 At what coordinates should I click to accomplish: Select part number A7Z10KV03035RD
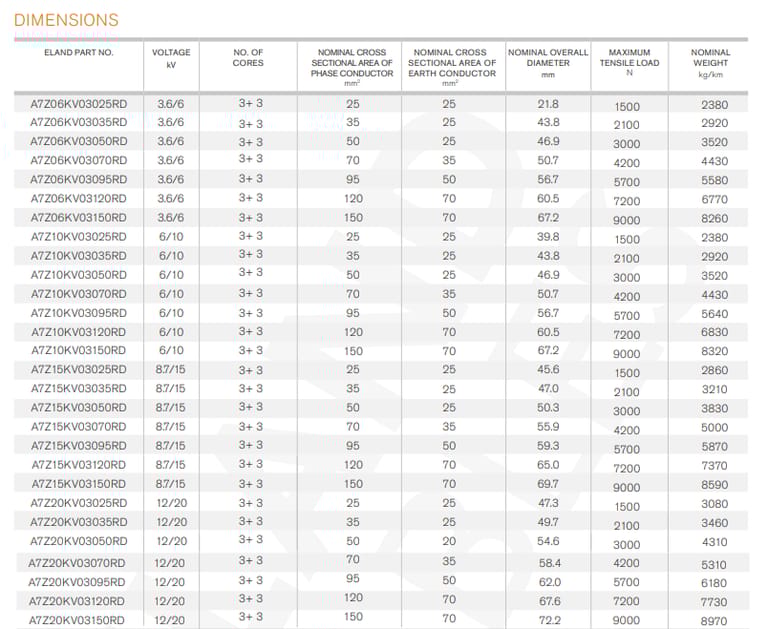click(x=79, y=256)
